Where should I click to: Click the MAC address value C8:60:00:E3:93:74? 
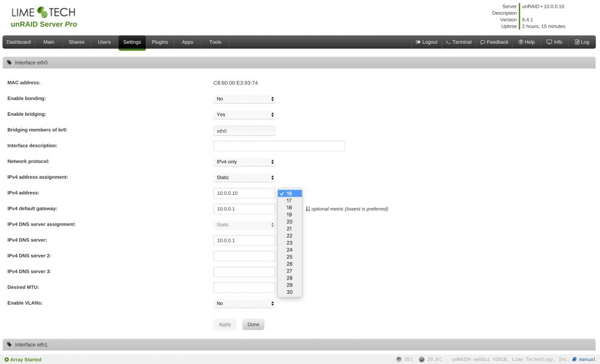click(x=235, y=83)
